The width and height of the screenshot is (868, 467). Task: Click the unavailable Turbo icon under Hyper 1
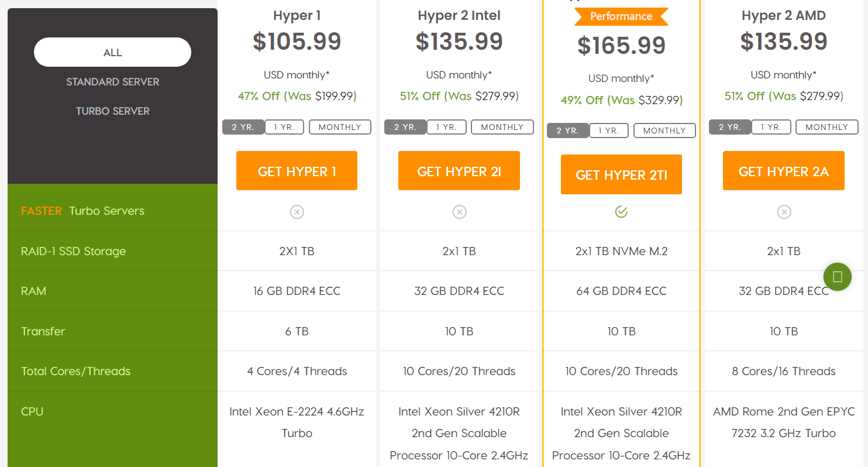pos(297,212)
